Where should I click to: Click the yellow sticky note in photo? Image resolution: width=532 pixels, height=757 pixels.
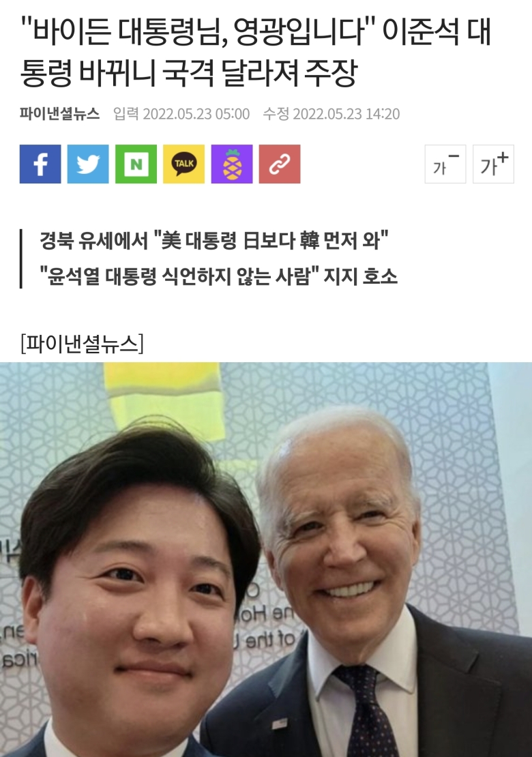pos(164,399)
